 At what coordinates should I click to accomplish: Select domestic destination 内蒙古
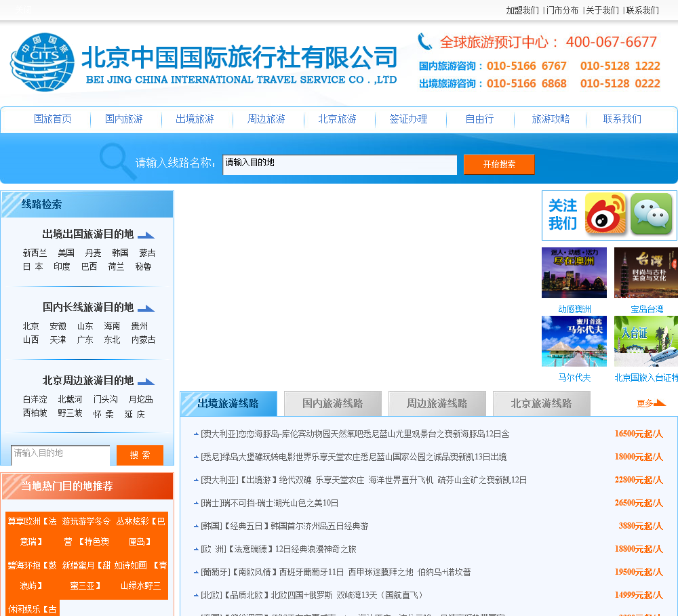coord(144,340)
